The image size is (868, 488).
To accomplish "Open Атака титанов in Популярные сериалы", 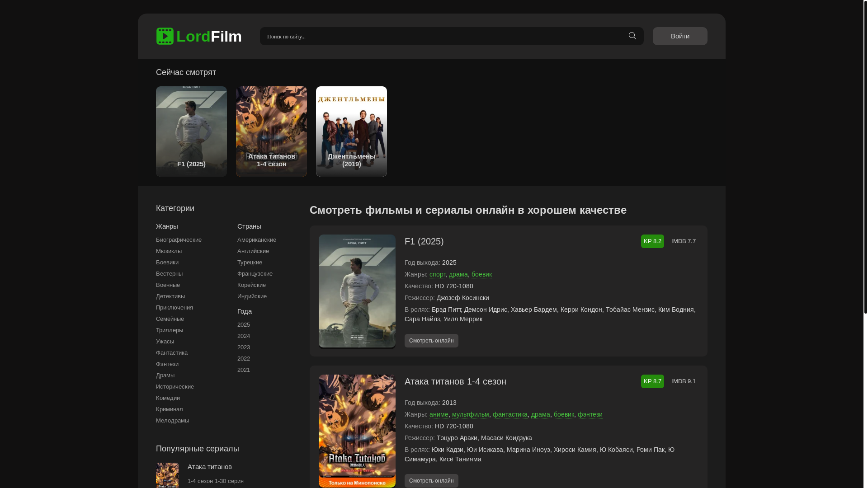I will [210, 467].
